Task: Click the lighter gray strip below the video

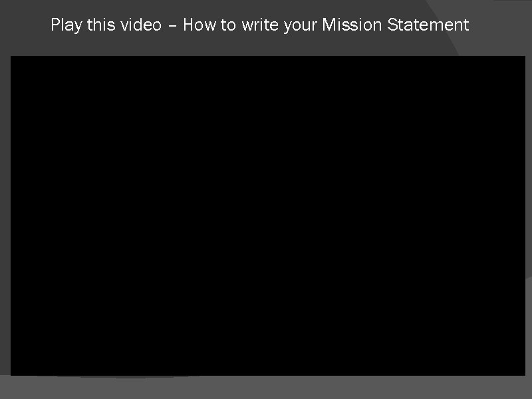Action: click(266, 388)
